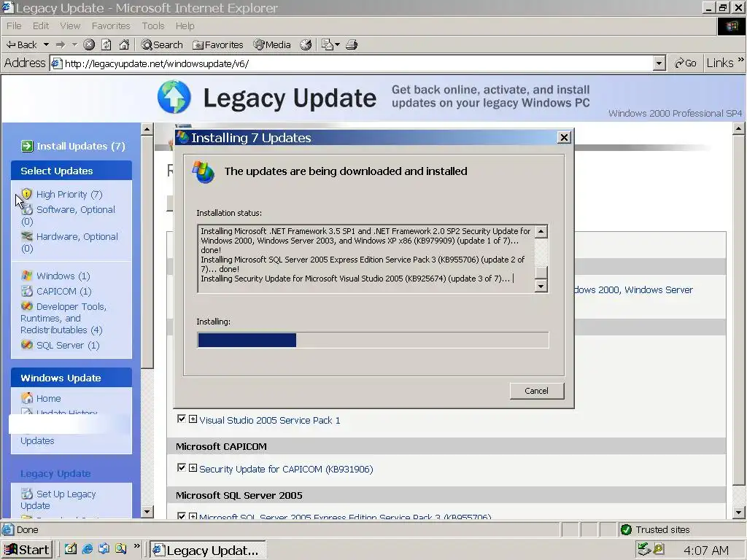
Task: Open the address bar dropdown arrow
Action: tap(659, 63)
